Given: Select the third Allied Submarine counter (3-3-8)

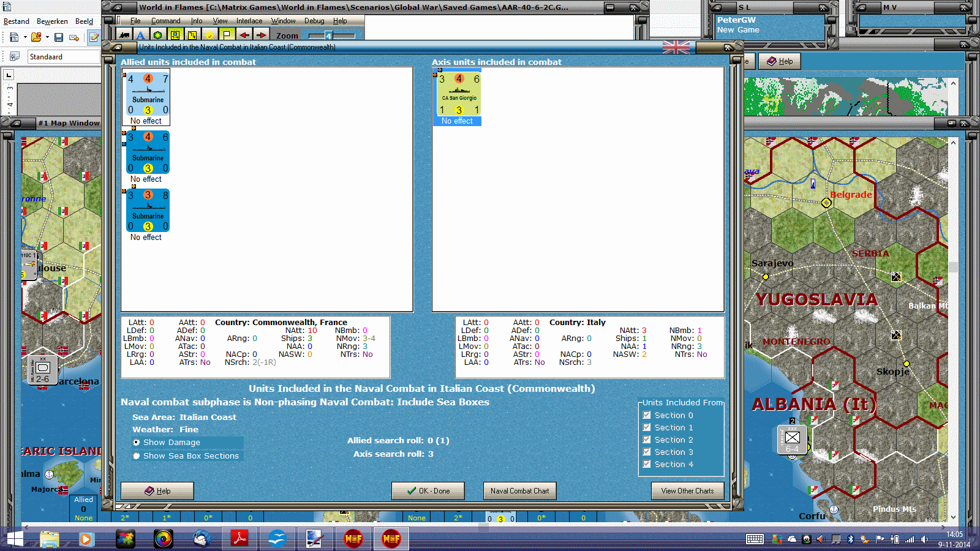Looking at the screenshot, I should coord(148,211).
